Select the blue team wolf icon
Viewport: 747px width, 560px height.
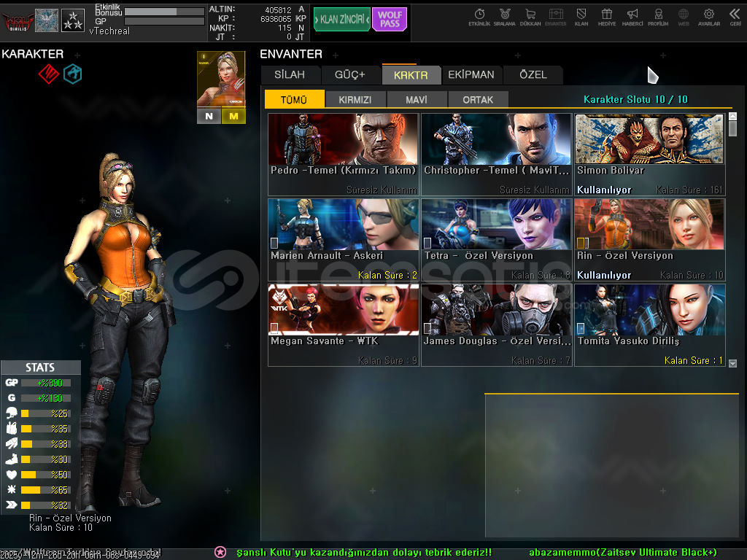click(x=73, y=74)
